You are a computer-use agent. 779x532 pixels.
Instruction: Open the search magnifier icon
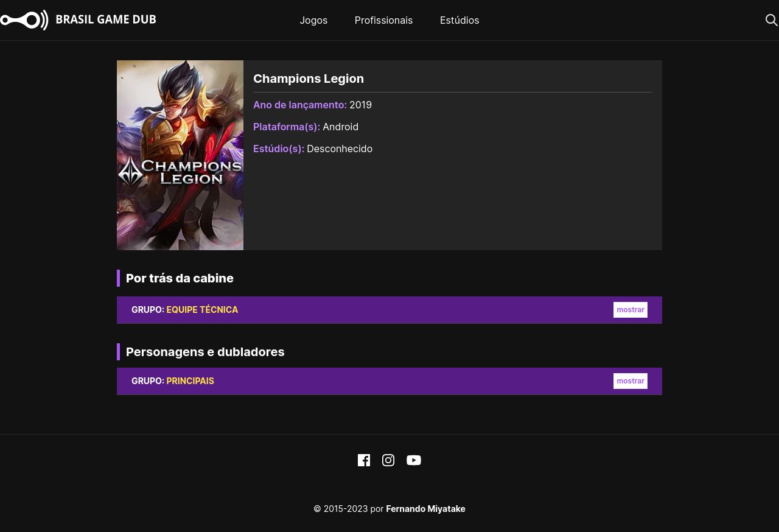coord(771,20)
